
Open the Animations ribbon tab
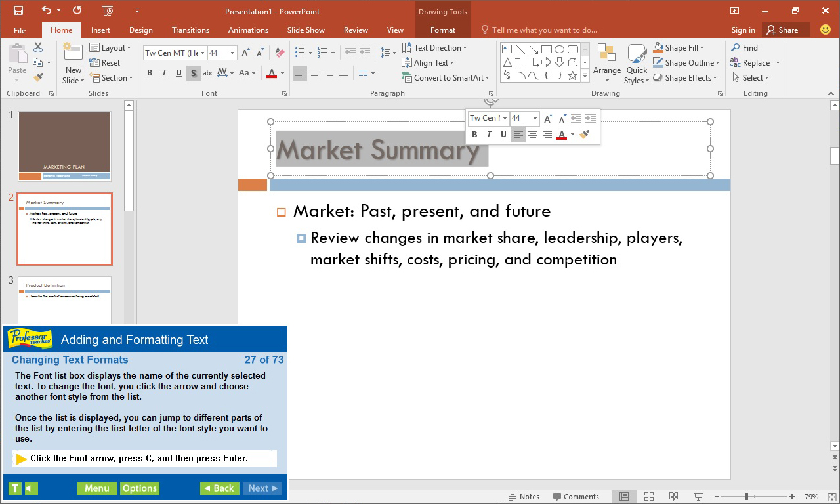pos(248,30)
